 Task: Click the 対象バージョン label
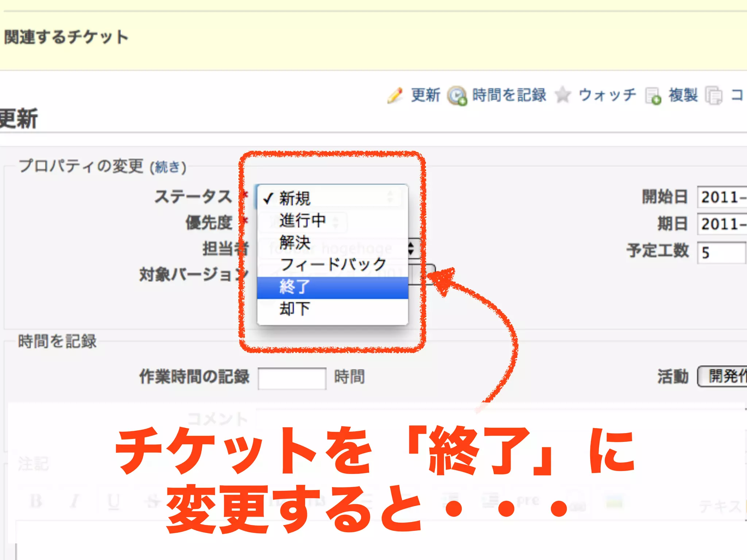point(193,274)
